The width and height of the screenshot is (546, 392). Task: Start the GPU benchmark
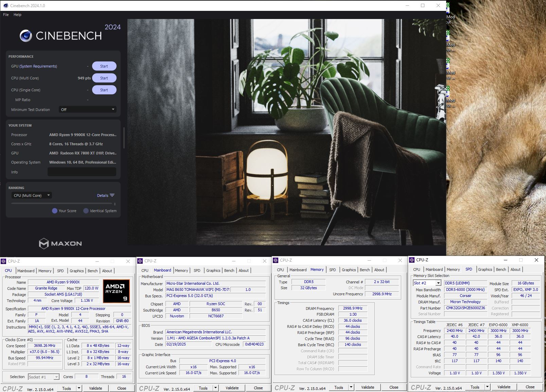[104, 66]
